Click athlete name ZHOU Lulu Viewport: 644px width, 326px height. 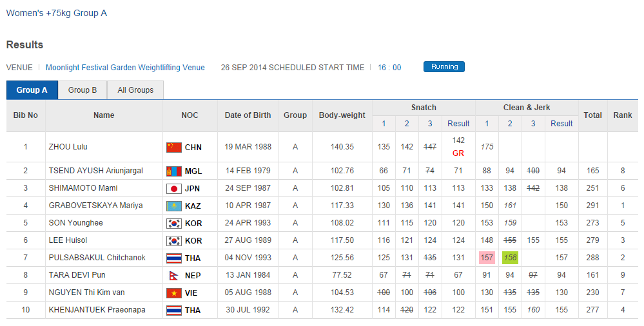coord(68,147)
